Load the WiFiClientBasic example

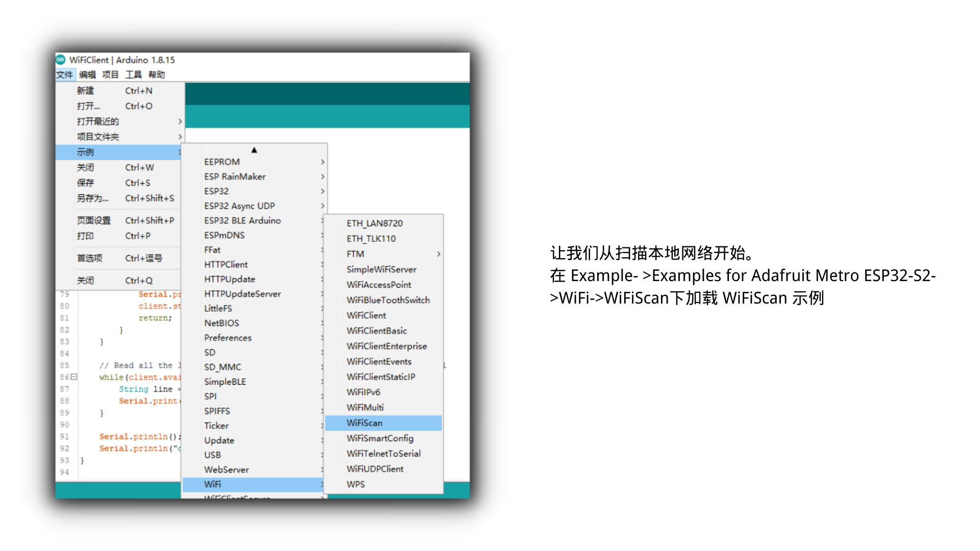[x=383, y=331]
